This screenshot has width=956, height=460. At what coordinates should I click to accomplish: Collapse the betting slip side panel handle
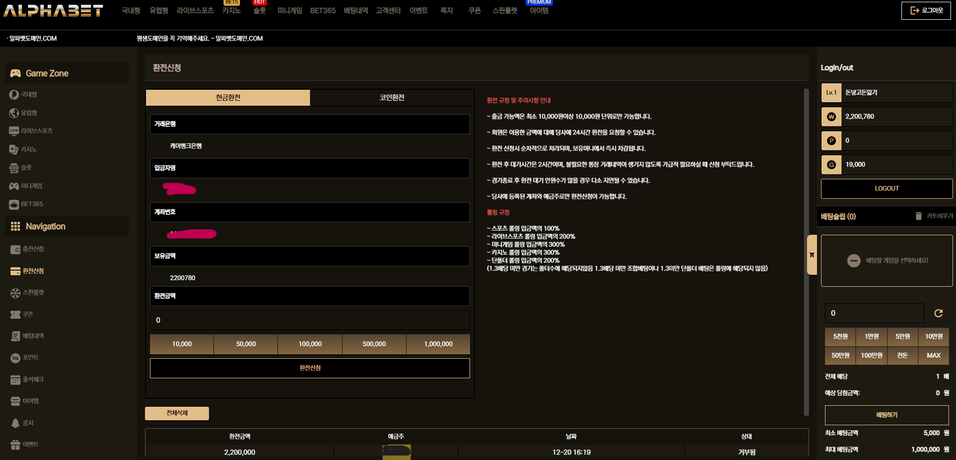812,255
